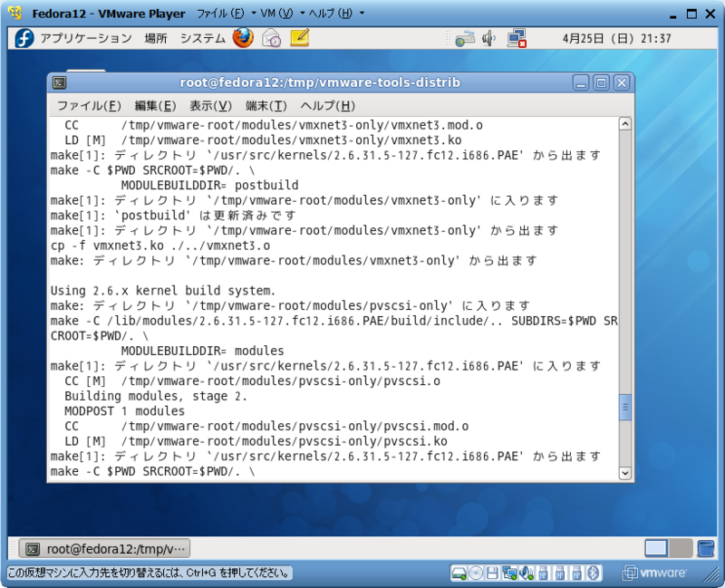Open VMware Player ファイル(F) menu
Viewport: 725px width, 588px height.
pyautogui.click(x=220, y=14)
